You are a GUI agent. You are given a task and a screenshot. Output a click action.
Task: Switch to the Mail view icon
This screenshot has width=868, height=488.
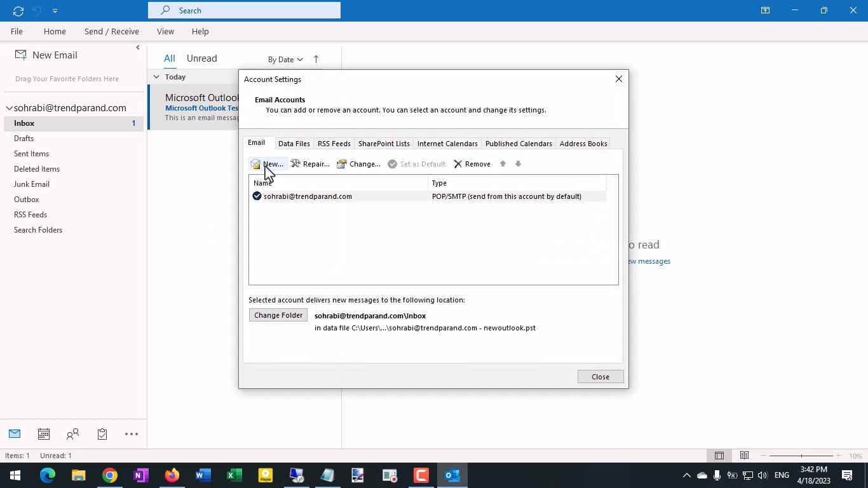(x=15, y=434)
